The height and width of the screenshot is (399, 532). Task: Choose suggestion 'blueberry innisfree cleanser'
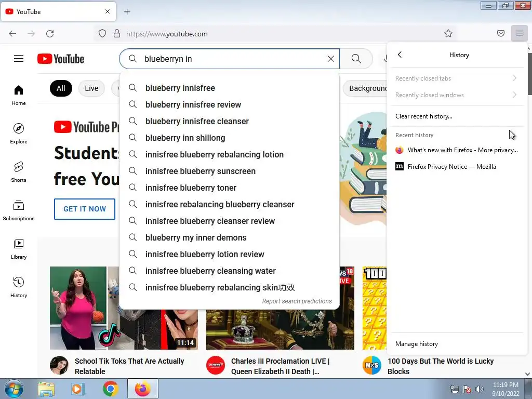coord(229,121)
